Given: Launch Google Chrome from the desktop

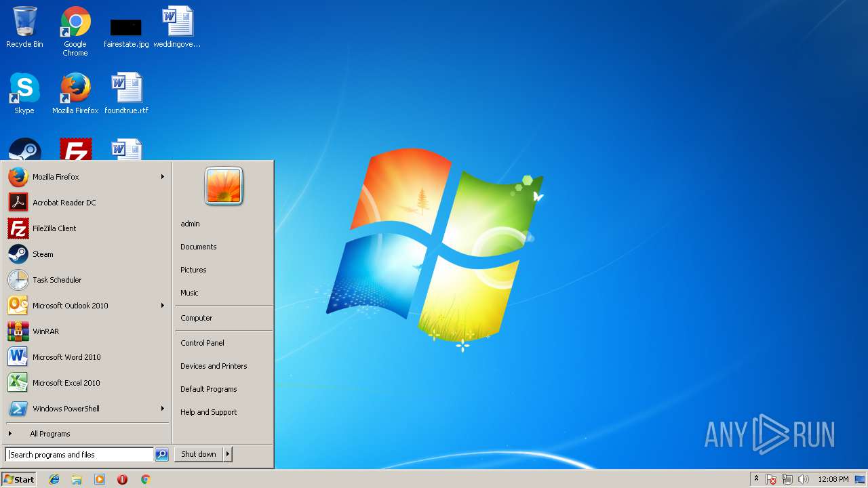Looking at the screenshot, I should 75,31.
